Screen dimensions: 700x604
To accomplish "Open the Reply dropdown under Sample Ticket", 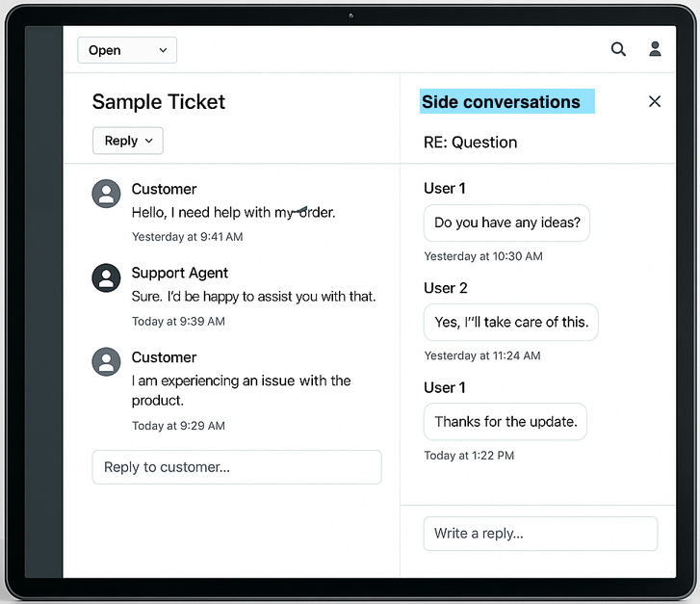I will [x=128, y=141].
